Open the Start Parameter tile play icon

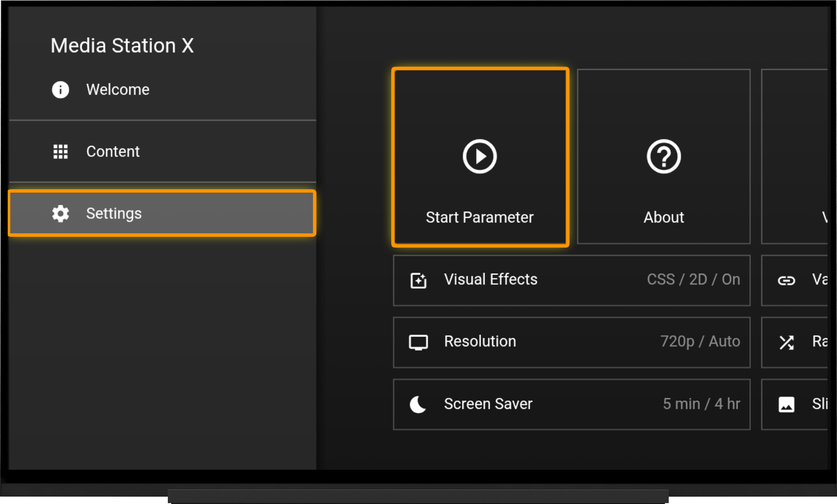pos(480,156)
